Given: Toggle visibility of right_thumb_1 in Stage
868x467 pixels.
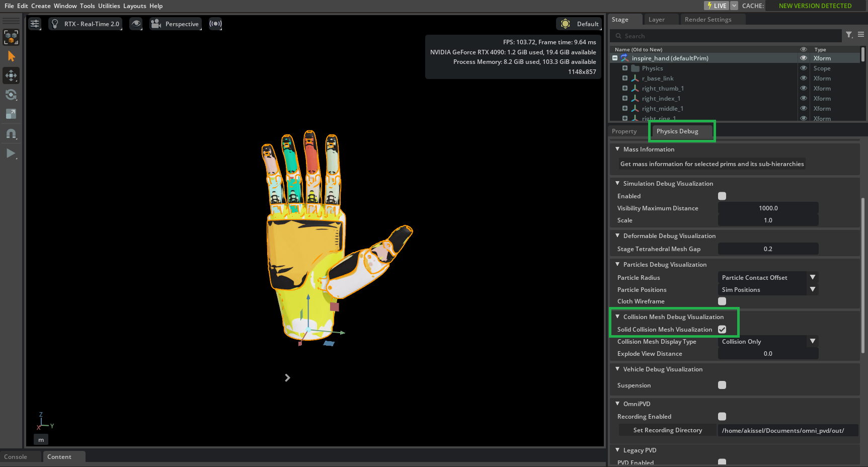Looking at the screenshot, I should pos(803,88).
